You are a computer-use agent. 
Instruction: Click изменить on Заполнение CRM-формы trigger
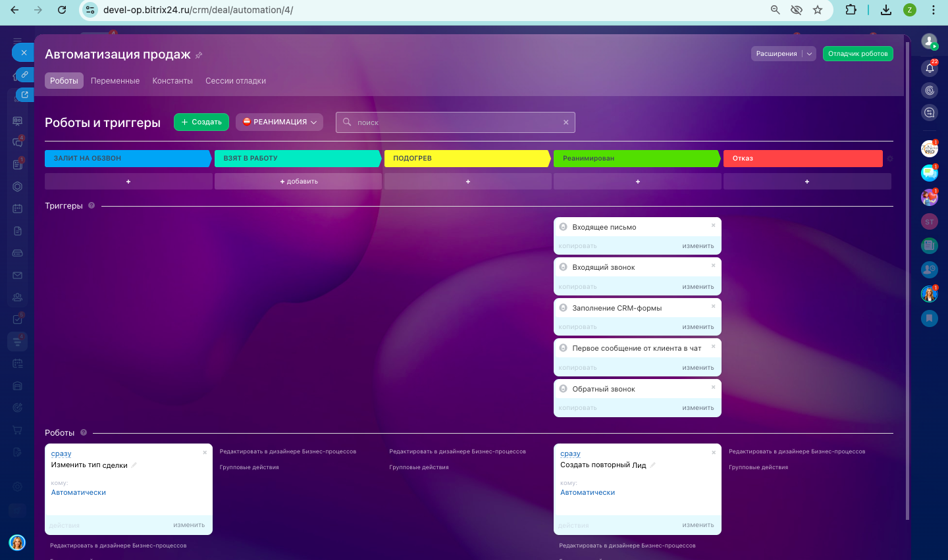pyautogui.click(x=698, y=327)
